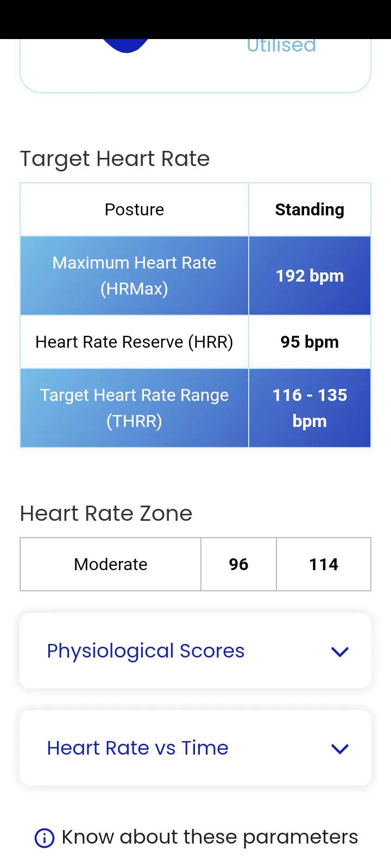Tap the partially visible Utilised label
Screen dimensions: 391x868
click(x=281, y=46)
